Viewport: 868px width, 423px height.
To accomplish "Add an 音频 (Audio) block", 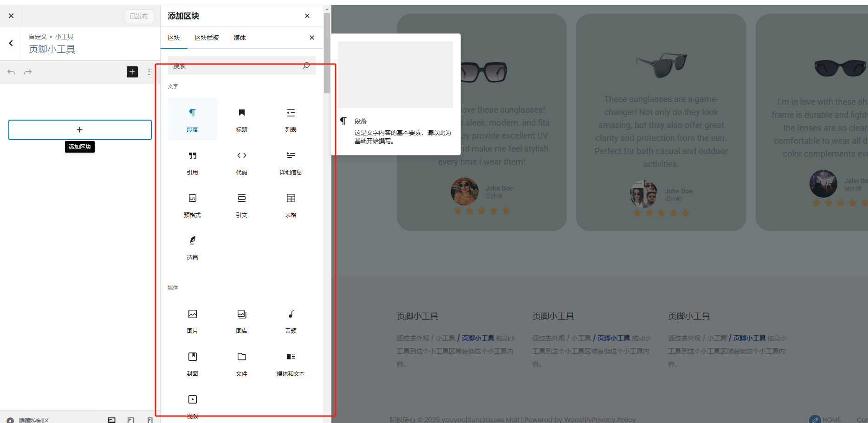I will point(291,320).
